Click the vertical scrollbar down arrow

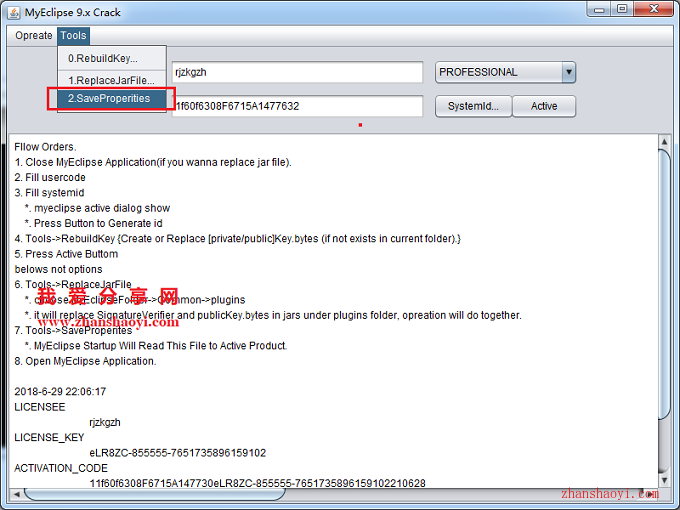664,480
